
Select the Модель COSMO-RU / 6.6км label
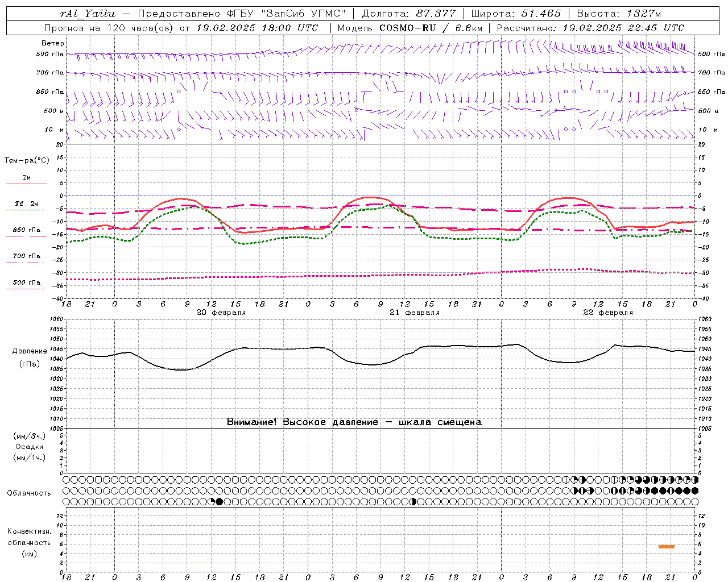coord(409,28)
